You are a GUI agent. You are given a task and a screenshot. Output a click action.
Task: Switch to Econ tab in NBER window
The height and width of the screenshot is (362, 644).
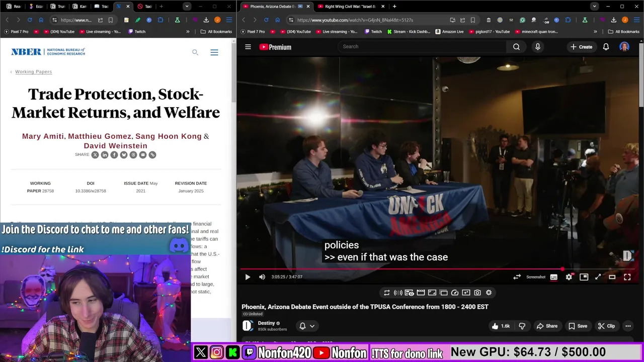36,7
